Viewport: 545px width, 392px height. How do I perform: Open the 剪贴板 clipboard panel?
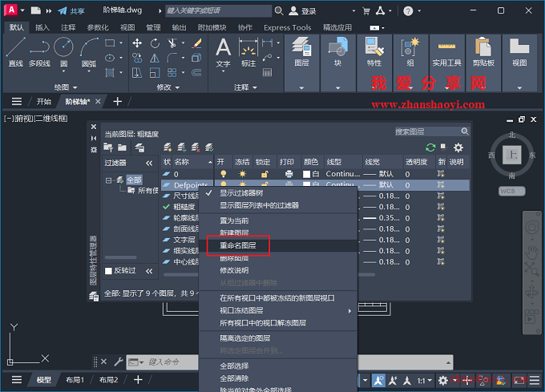click(x=483, y=52)
